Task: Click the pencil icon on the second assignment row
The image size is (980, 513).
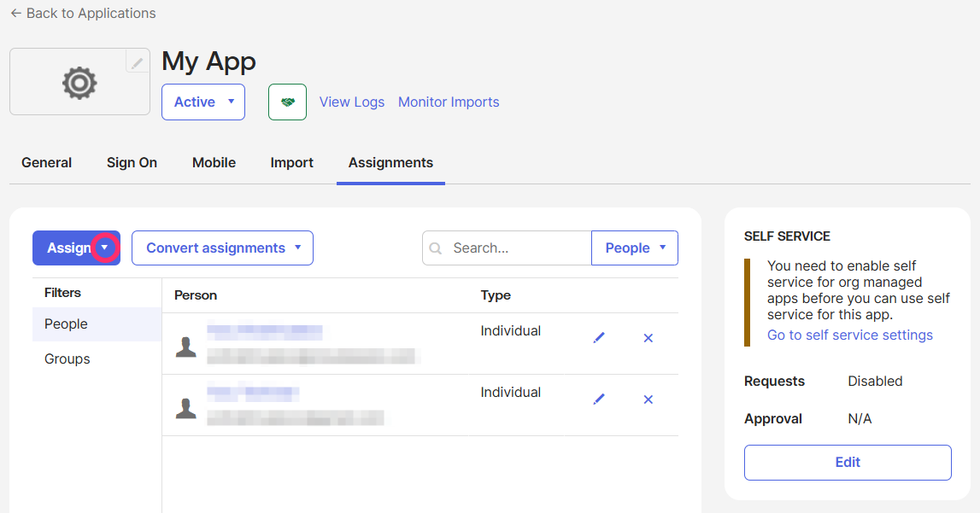Action: (x=599, y=399)
